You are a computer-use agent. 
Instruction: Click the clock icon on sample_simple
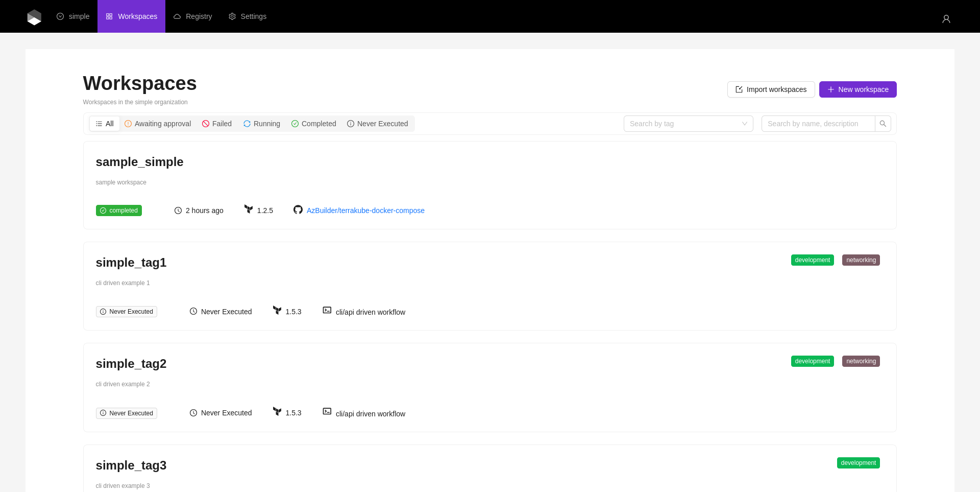(x=178, y=210)
